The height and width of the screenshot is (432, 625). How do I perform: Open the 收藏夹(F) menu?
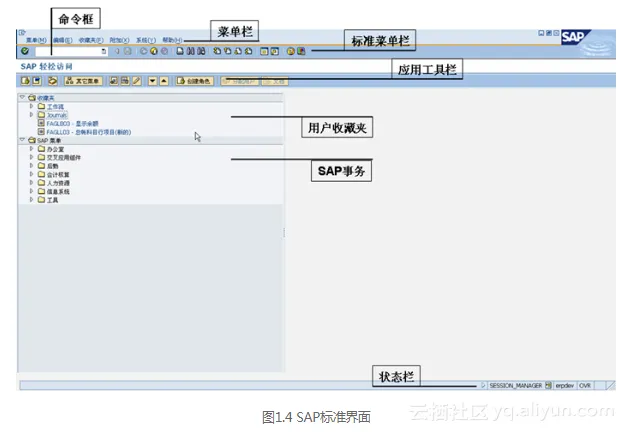91,40
